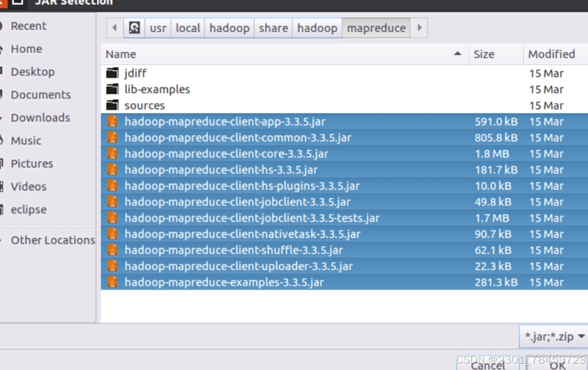Select the Downloads sidebar entry

39,118
